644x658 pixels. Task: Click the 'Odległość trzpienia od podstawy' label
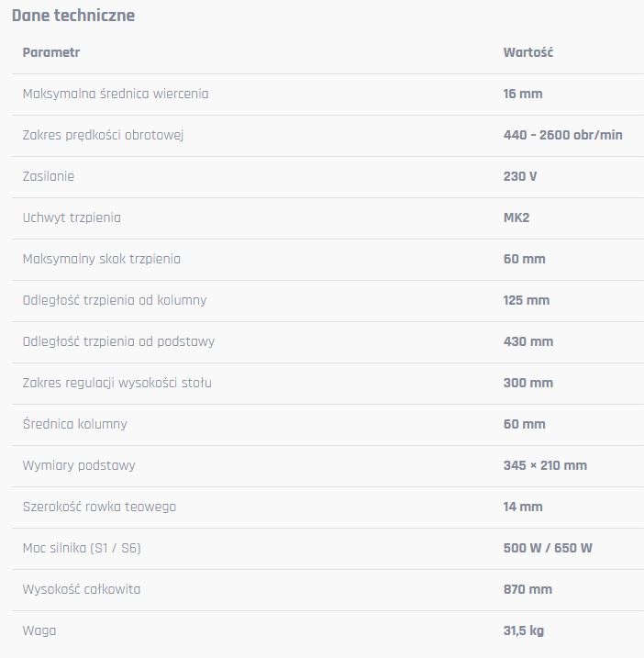pyautogui.click(x=118, y=341)
